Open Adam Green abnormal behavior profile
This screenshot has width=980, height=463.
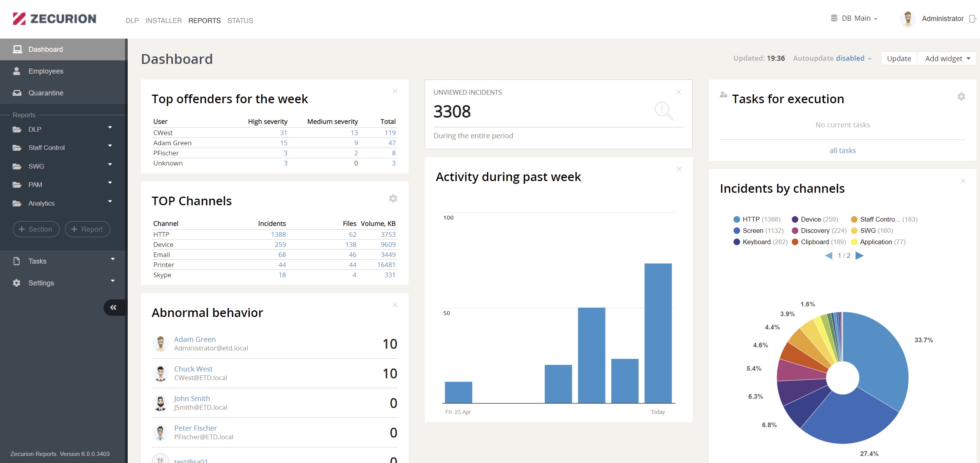[x=195, y=339]
